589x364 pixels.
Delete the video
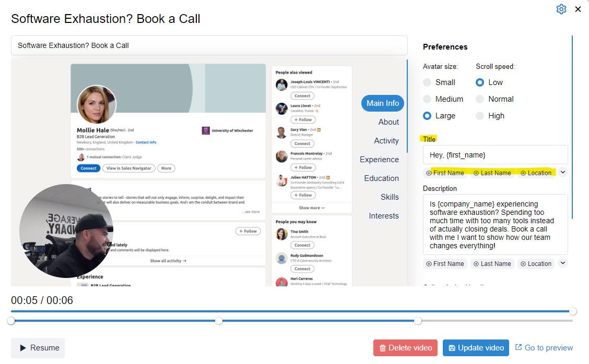(405, 348)
